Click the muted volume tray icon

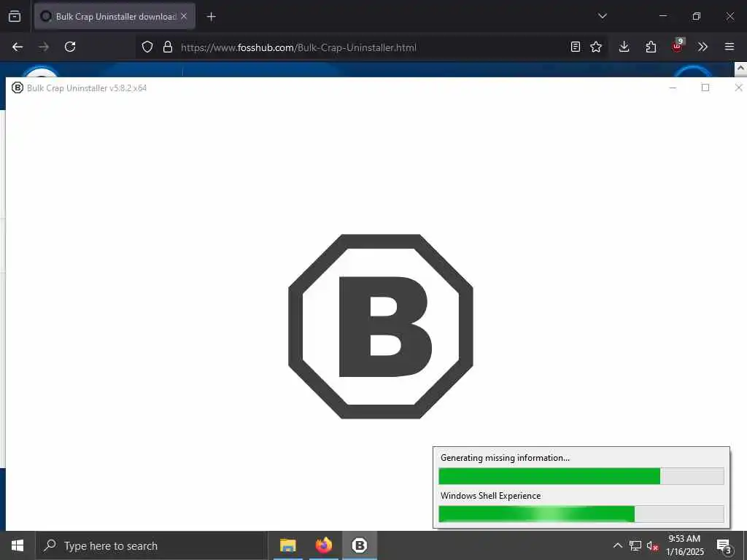tap(652, 546)
